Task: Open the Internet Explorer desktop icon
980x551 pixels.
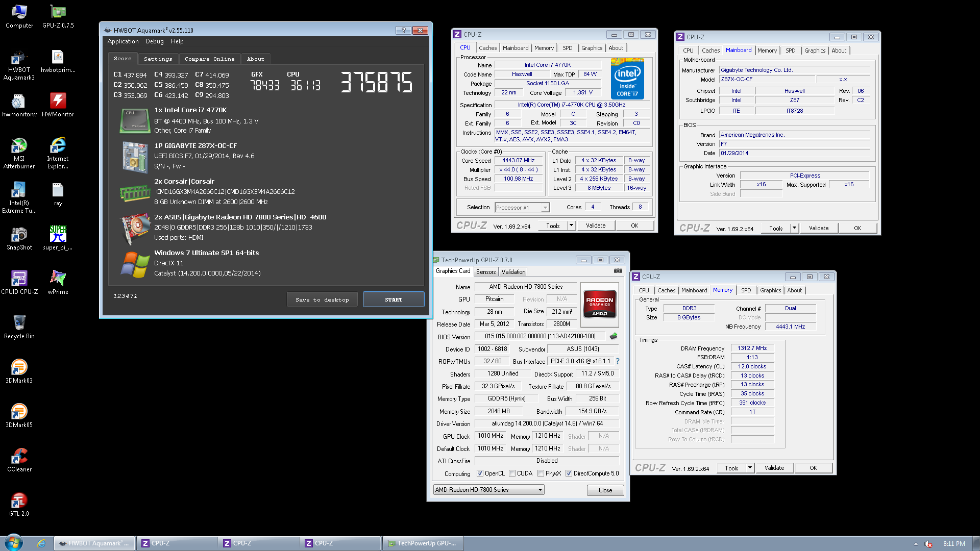Action: [x=58, y=154]
